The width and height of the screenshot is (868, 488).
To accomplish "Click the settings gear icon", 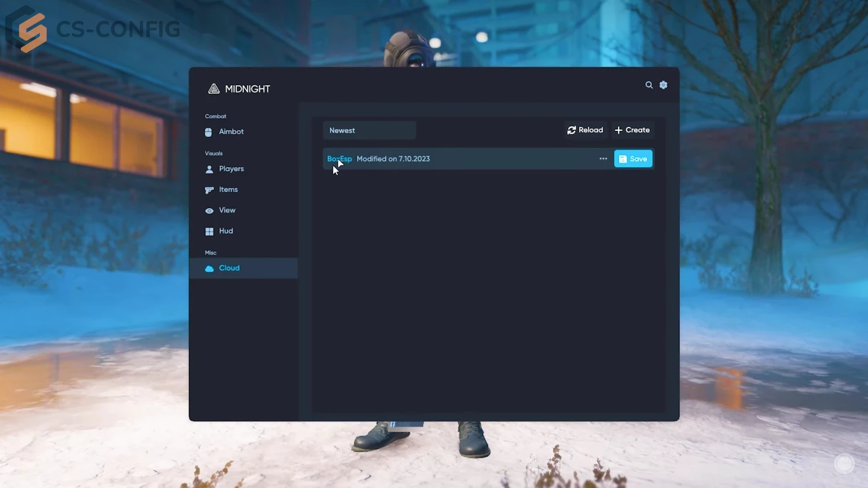I will (x=663, y=85).
